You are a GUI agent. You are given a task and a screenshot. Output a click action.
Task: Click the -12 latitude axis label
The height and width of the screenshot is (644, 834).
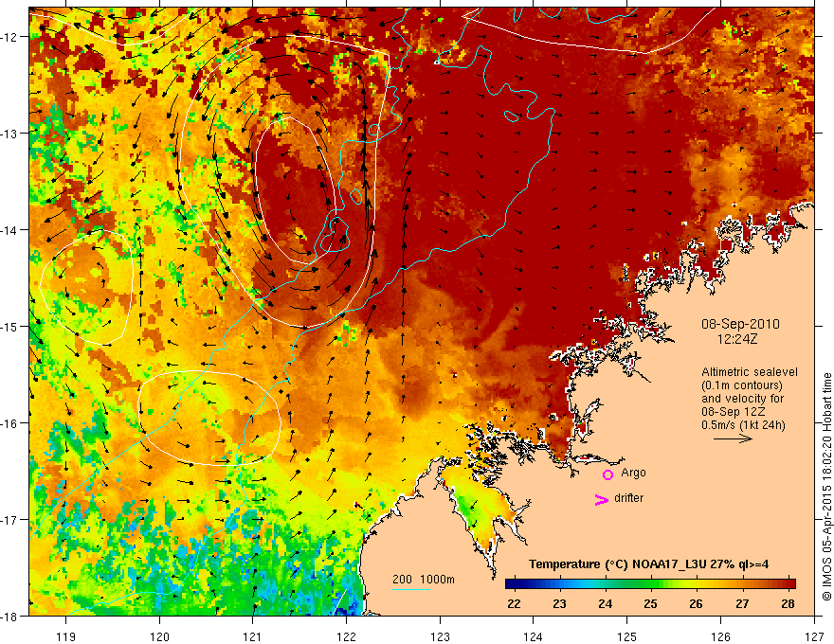pos(10,37)
